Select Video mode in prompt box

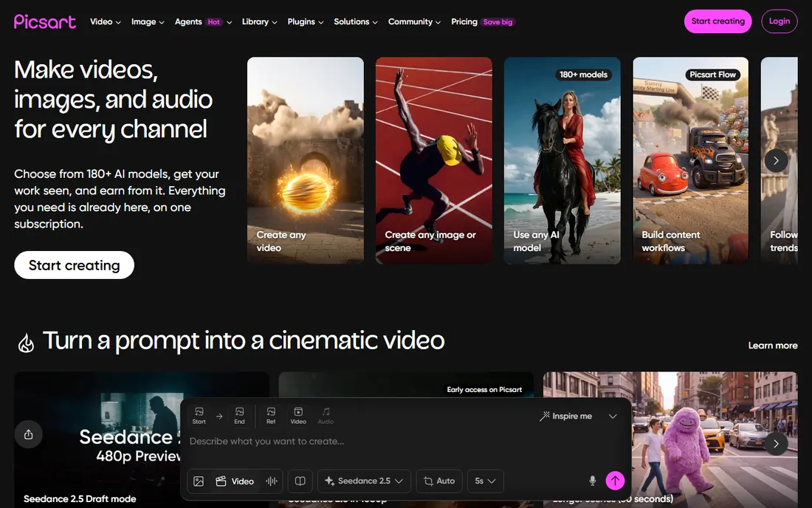click(235, 481)
